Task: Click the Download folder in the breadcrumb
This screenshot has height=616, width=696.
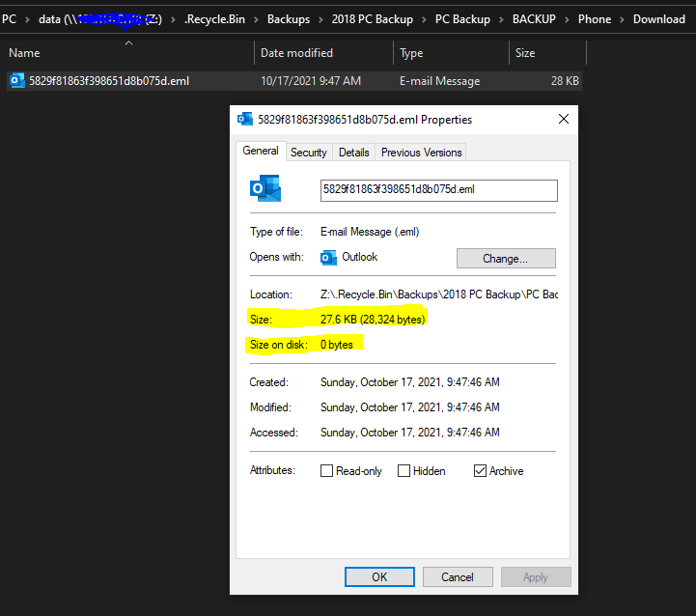Action: [659, 19]
